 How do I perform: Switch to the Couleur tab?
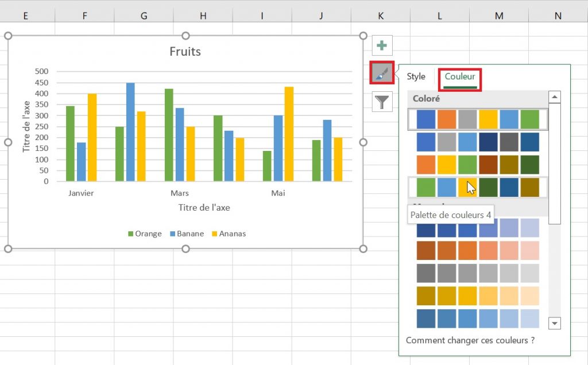pyautogui.click(x=459, y=76)
